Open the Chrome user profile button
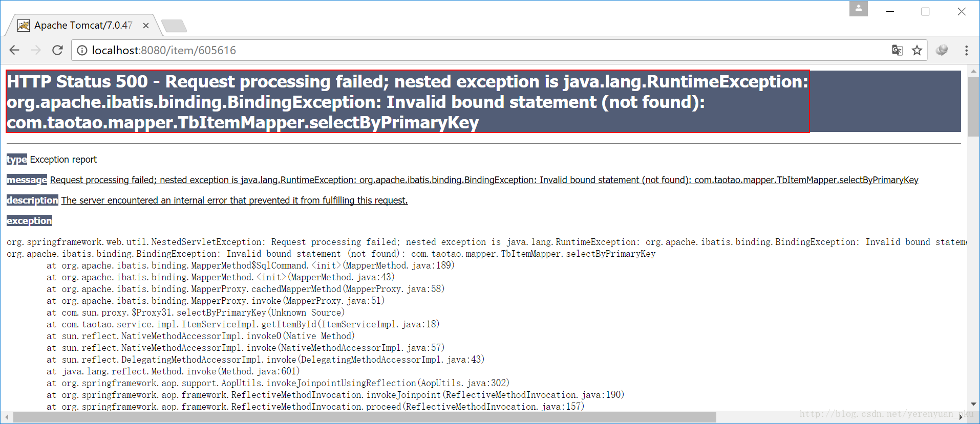 click(858, 9)
